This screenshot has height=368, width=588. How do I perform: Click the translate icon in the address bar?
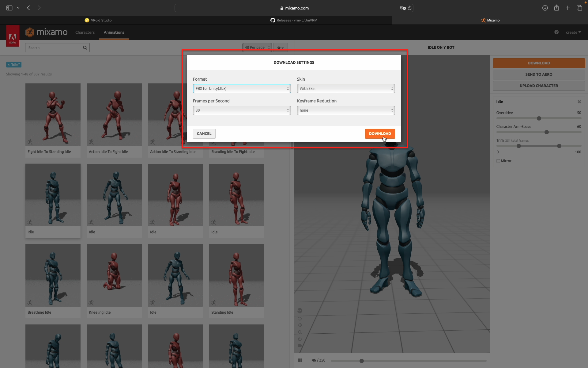pos(403,8)
